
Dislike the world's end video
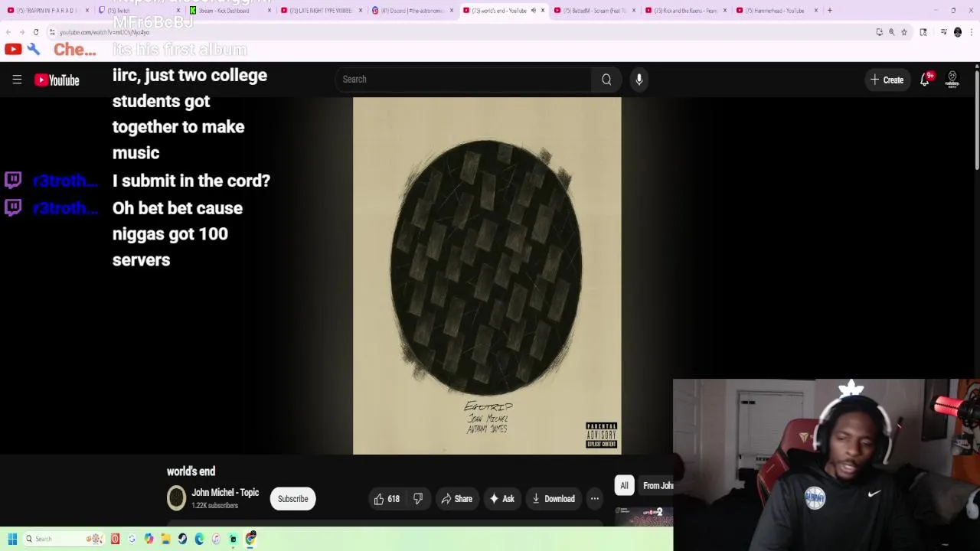click(x=418, y=499)
